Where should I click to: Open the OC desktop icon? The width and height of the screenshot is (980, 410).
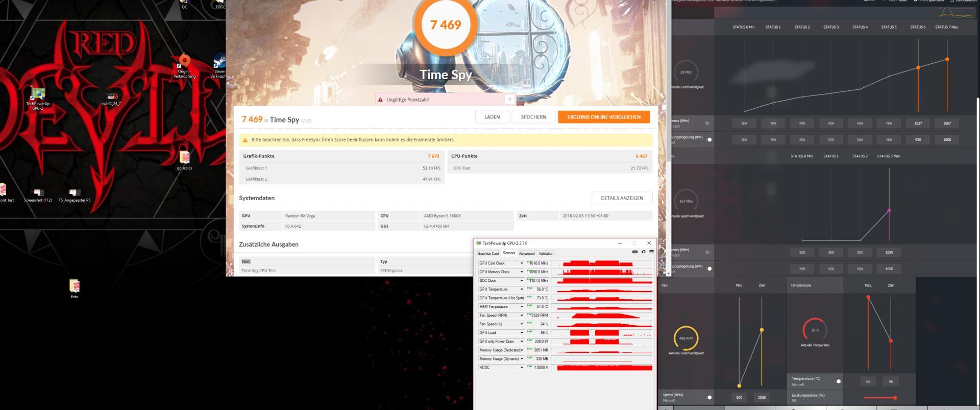click(x=184, y=5)
